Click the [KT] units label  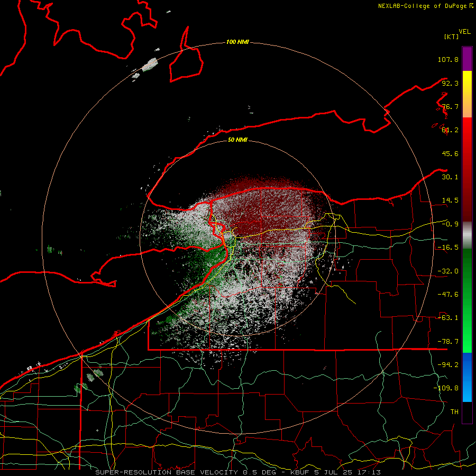pos(452,36)
